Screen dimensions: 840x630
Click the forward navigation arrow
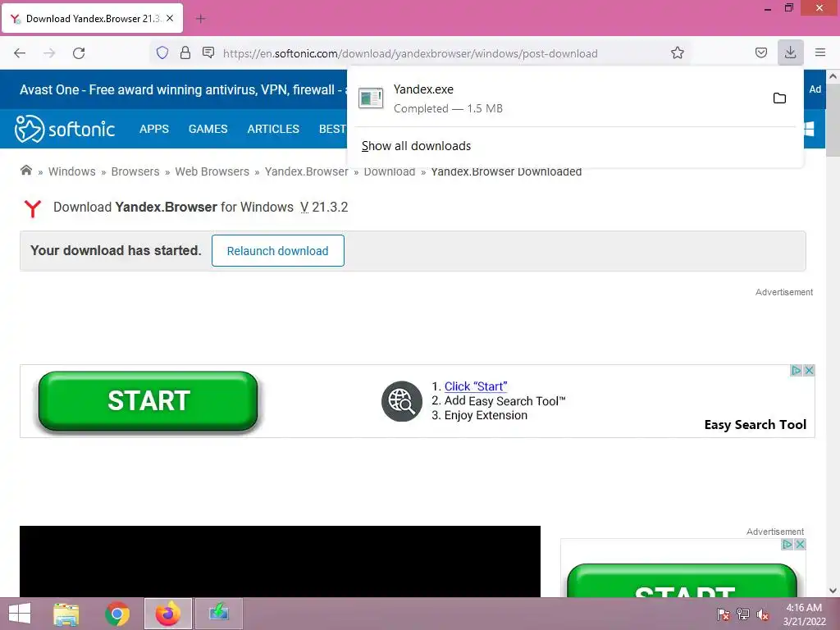[x=49, y=53]
